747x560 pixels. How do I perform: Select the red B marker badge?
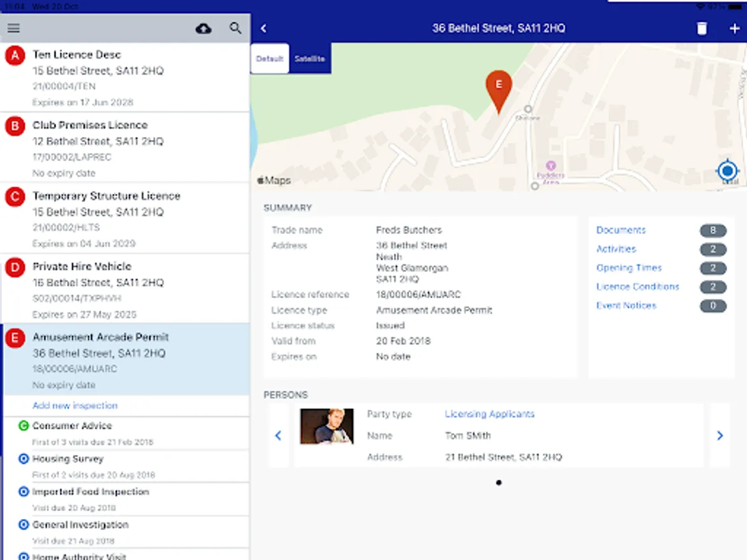point(14,126)
